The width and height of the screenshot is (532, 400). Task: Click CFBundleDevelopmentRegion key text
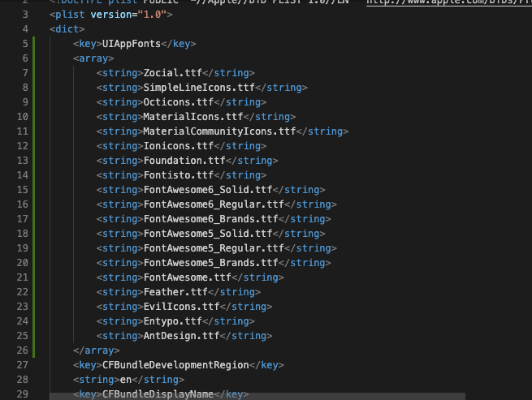click(x=175, y=365)
